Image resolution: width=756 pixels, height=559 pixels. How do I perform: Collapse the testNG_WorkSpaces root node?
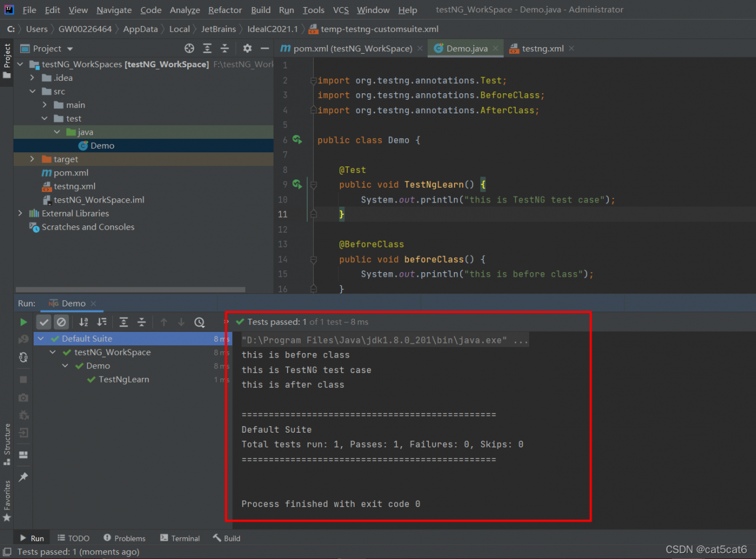point(21,64)
